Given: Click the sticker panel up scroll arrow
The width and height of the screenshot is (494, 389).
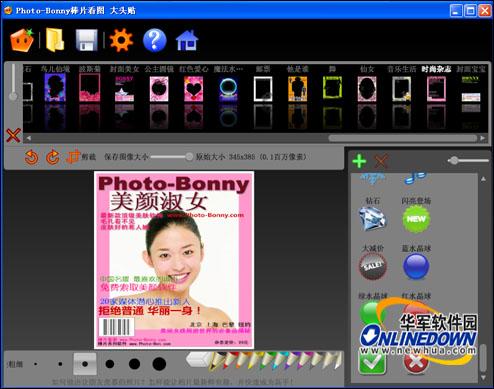Looking at the screenshot, I should (483, 179).
